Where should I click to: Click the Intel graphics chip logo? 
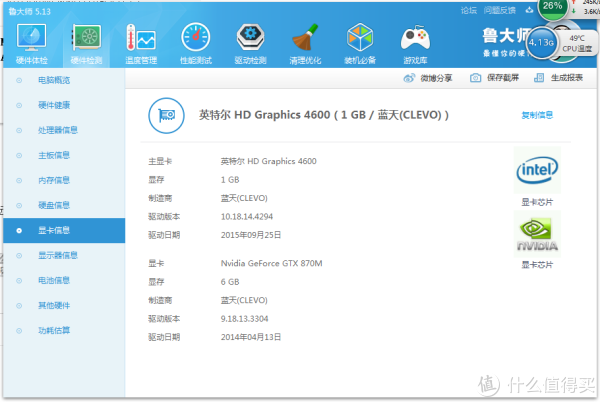tap(535, 173)
